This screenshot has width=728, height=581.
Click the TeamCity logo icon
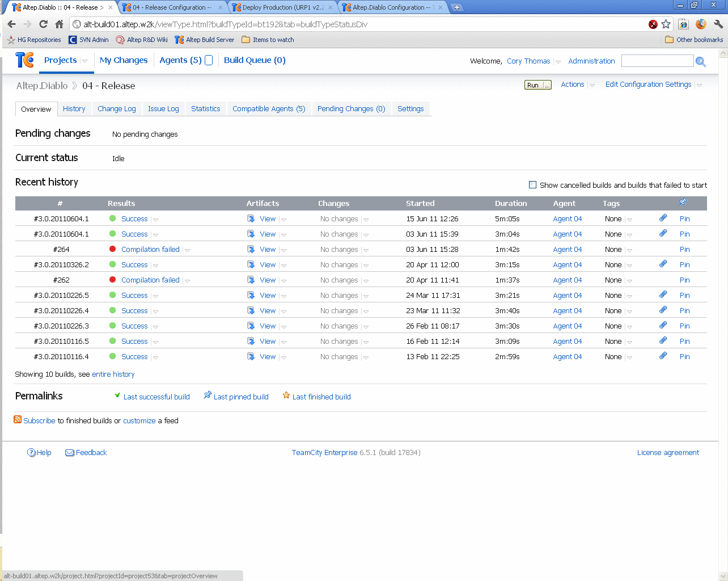click(x=24, y=60)
